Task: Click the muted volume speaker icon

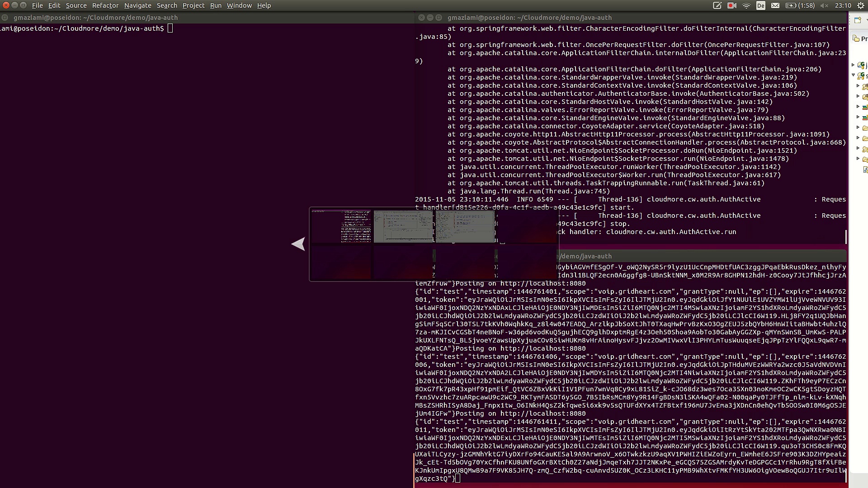Action: pyautogui.click(x=824, y=5)
